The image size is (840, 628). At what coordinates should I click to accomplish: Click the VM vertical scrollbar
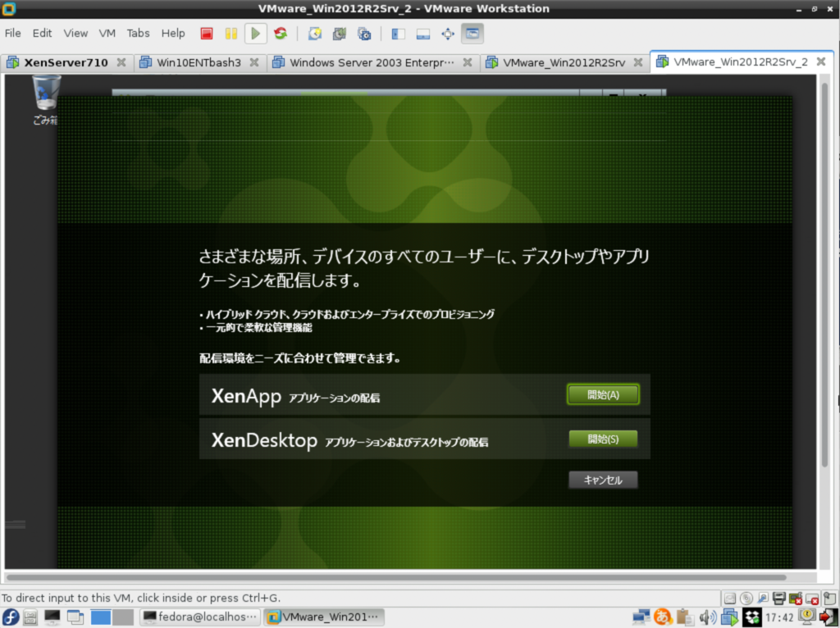[x=824, y=274]
